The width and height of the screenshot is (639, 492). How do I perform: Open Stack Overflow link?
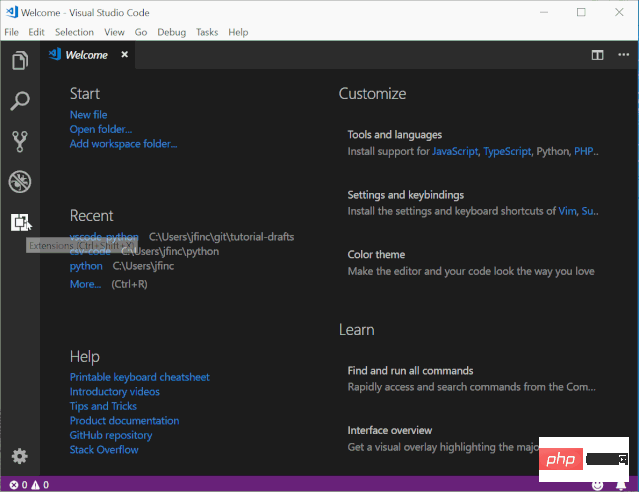104,450
